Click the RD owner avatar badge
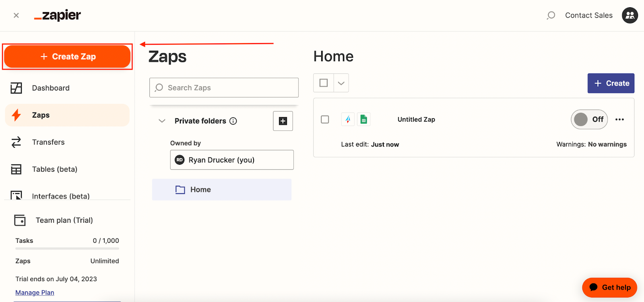The height and width of the screenshot is (302, 644). click(180, 160)
